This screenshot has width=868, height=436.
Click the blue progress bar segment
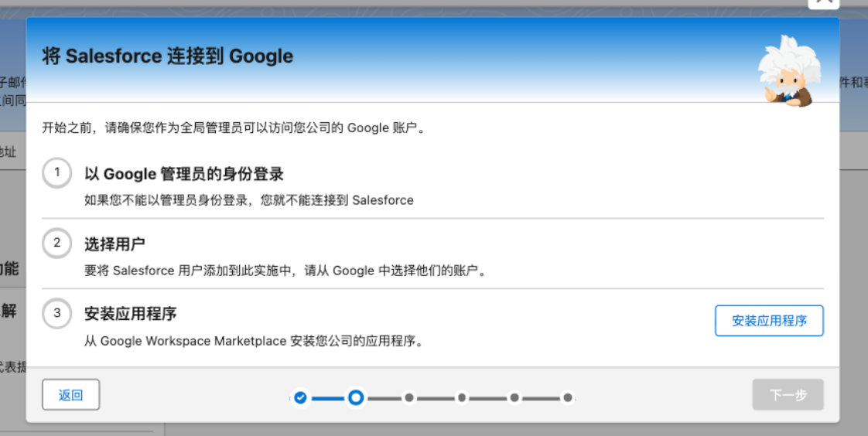(x=328, y=398)
